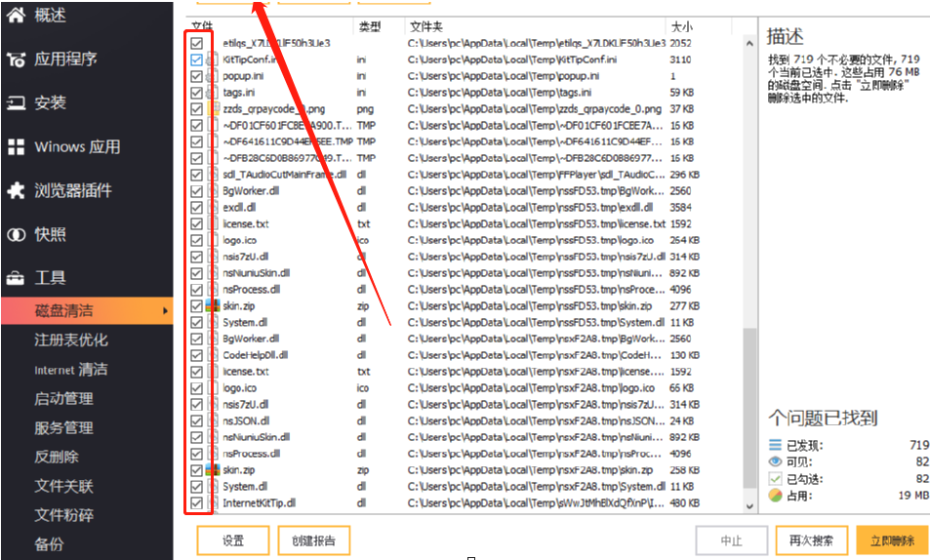Image resolution: width=930 pixels, height=560 pixels.
Task: Click the zip icon of skin.zip 277 KB
Action: click(x=213, y=306)
